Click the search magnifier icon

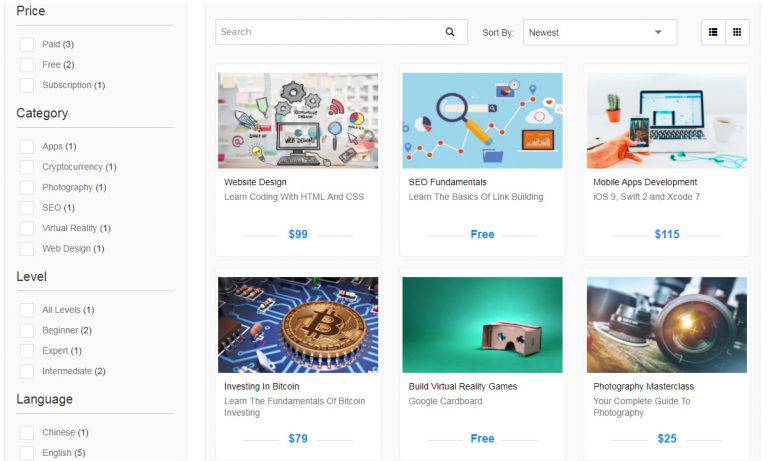[450, 32]
